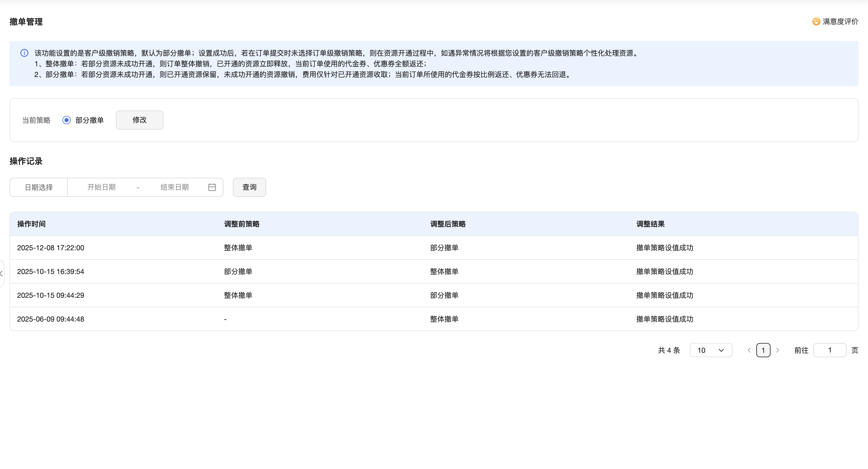The width and height of the screenshot is (868, 469).
Task: Expand the collapsed sidebar arrow at left edge
Action: [x=2, y=274]
